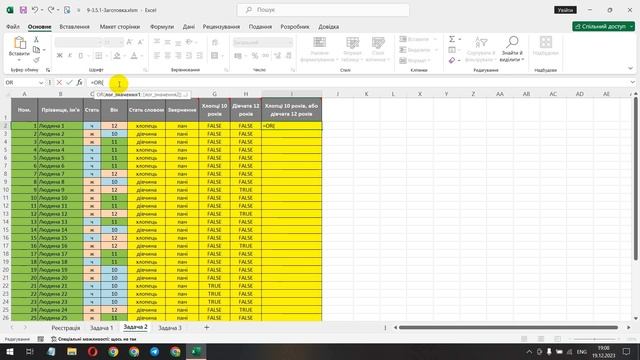Image resolution: width=640 pixels, height=360 pixels.
Task: Undo the last action with the arrow icon
Action: [x=35, y=10]
